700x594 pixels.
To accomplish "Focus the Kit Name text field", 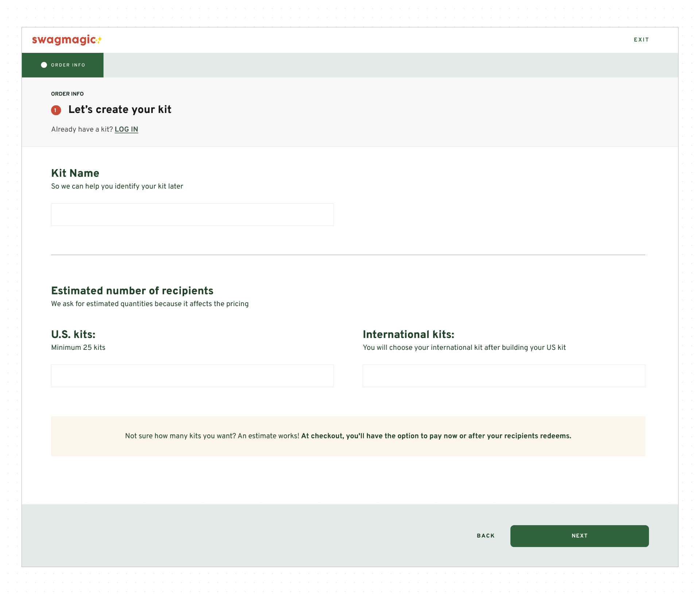I will 192,215.
